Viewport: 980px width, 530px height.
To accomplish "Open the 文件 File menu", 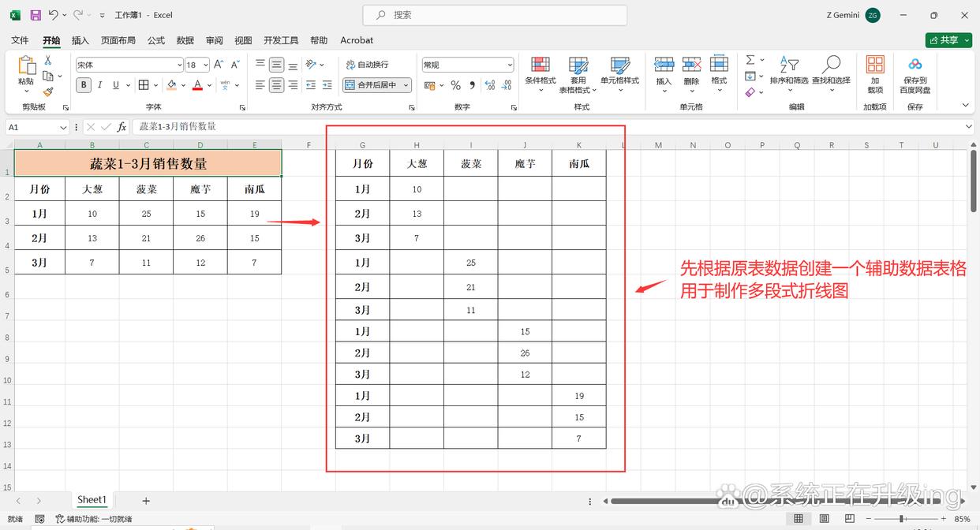I will pos(20,40).
